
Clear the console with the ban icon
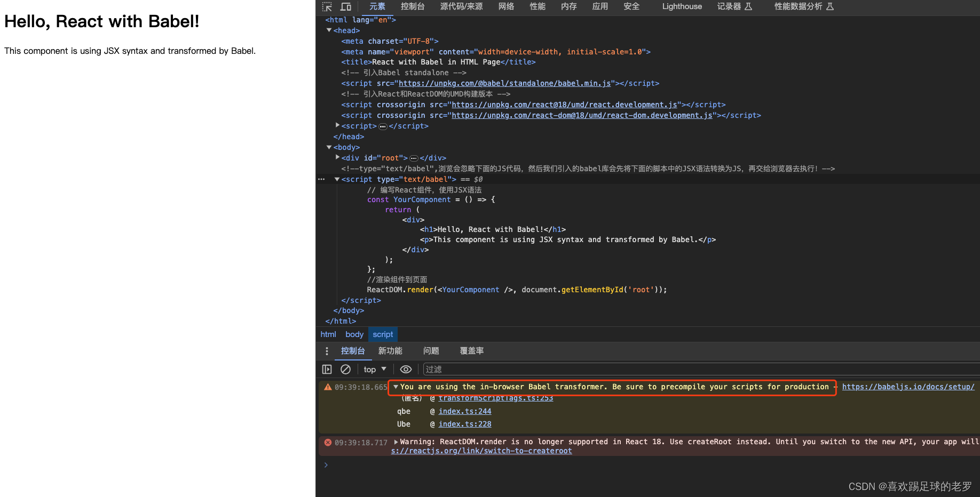[346, 369]
